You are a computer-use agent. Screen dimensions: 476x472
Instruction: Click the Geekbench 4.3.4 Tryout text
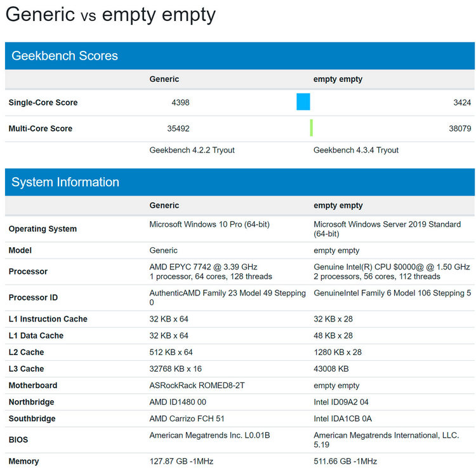click(356, 150)
